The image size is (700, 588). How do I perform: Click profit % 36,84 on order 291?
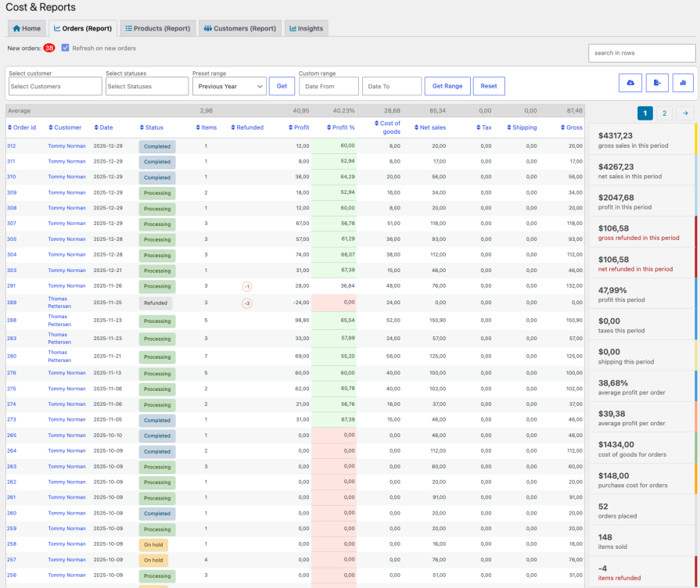[x=348, y=285]
